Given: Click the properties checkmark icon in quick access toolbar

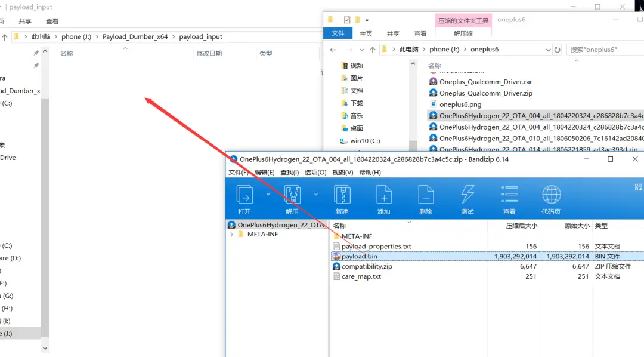Looking at the screenshot, I should coord(347,20).
